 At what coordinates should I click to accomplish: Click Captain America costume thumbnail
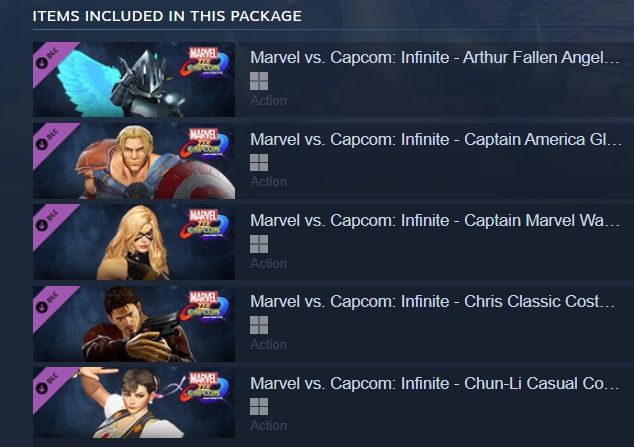point(135,161)
